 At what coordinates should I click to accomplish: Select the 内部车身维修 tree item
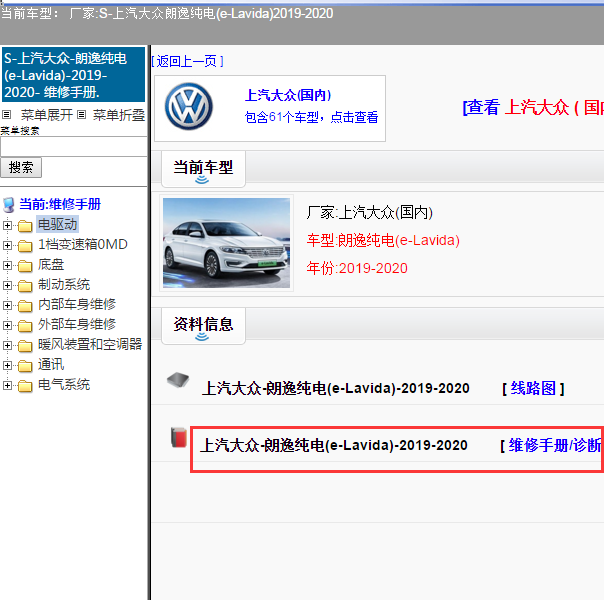[77, 304]
